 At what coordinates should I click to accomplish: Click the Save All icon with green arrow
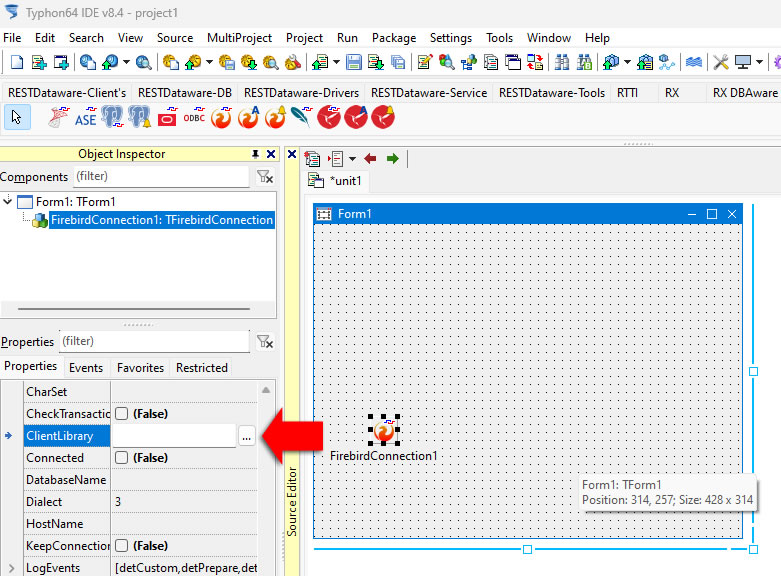375,62
